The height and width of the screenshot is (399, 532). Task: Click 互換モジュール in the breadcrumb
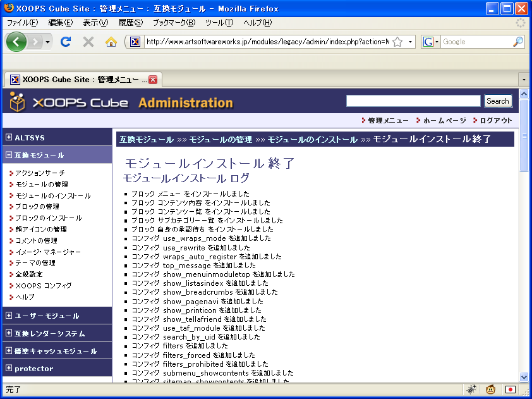point(146,139)
